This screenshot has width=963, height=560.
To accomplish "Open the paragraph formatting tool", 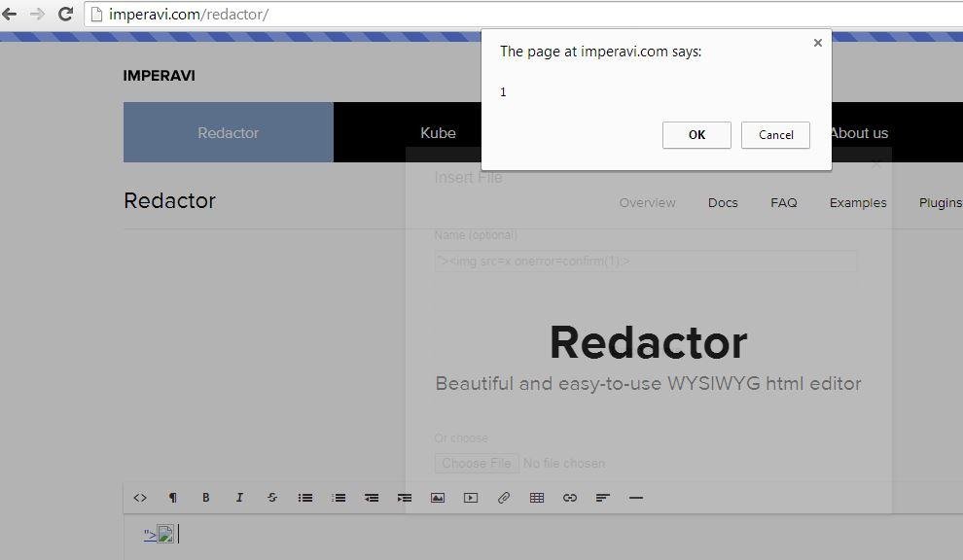I will click(x=173, y=498).
